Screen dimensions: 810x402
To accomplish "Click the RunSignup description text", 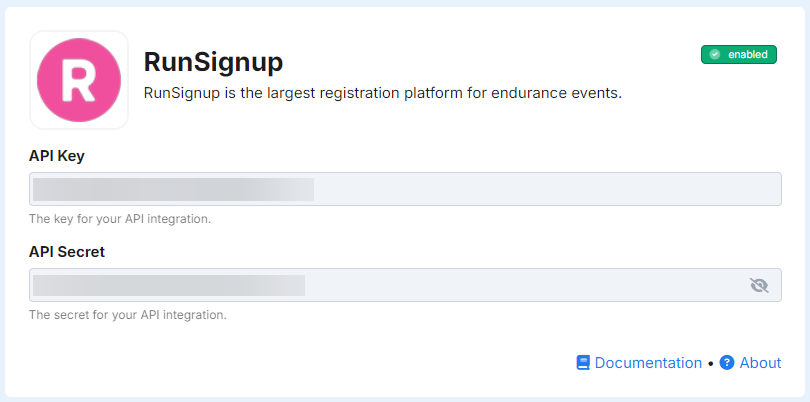I will click(x=383, y=93).
